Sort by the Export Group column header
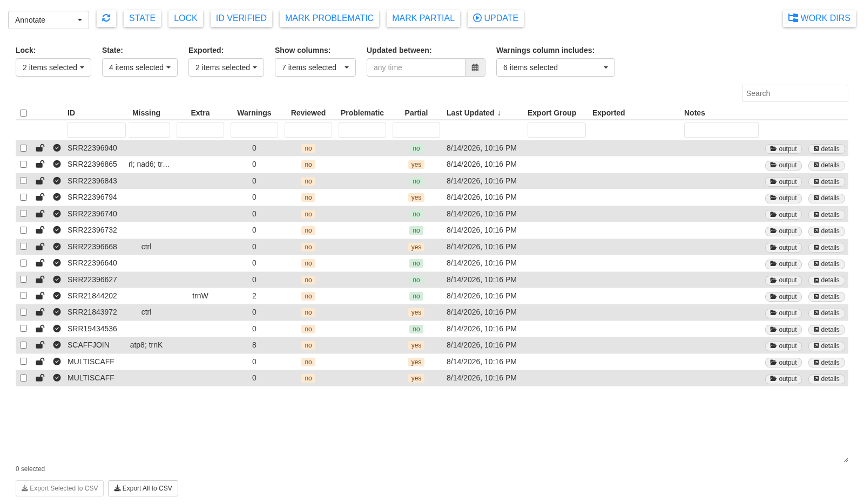 [552, 113]
